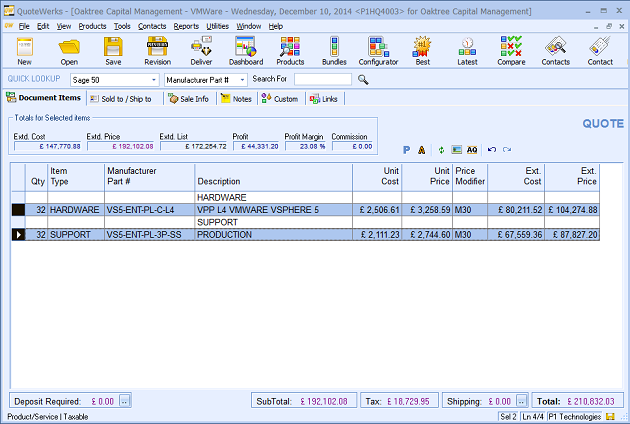Click the Total £ 210,832.03 field
The image size is (630, 424).
click(577, 401)
